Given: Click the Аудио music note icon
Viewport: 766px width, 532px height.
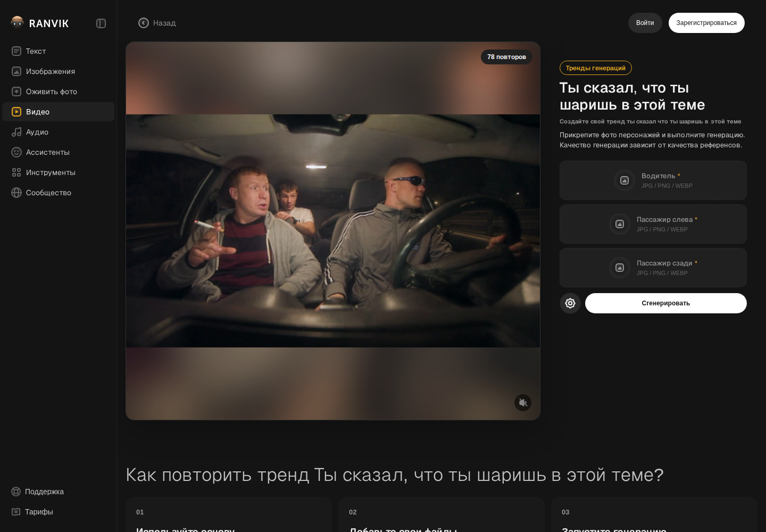Looking at the screenshot, I should click(x=16, y=132).
